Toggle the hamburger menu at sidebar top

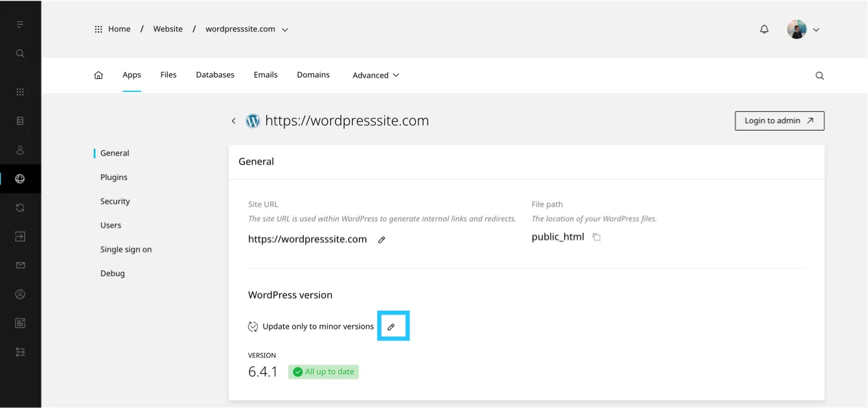click(x=20, y=25)
